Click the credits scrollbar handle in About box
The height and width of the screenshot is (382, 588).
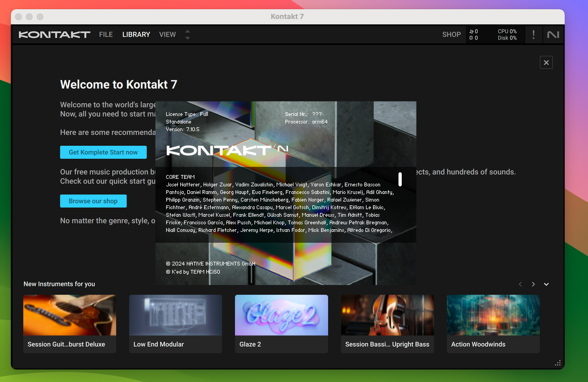point(400,179)
